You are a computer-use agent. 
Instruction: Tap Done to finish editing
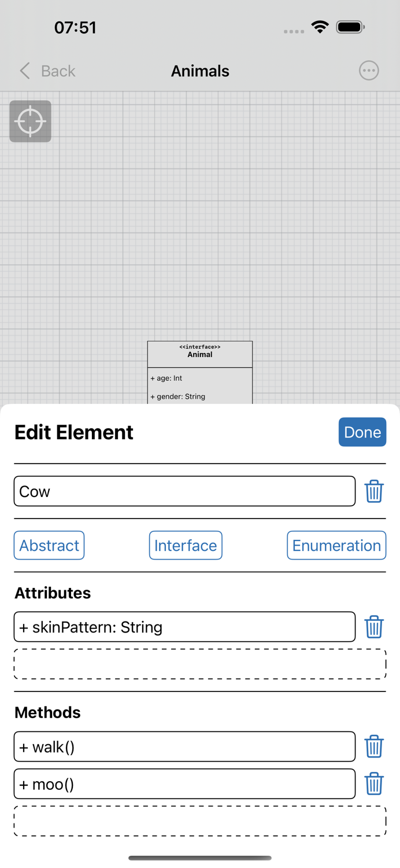click(362, 432)
